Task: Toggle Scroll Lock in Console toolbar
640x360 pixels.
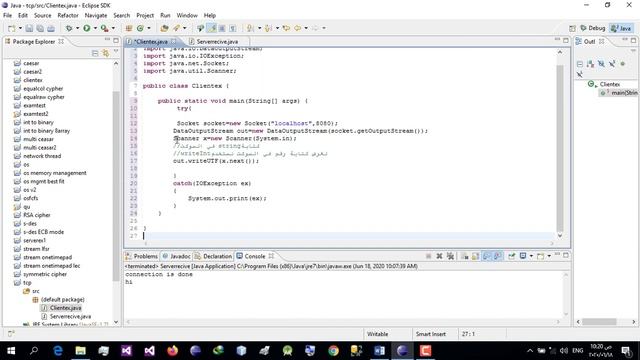Action: 475,256
